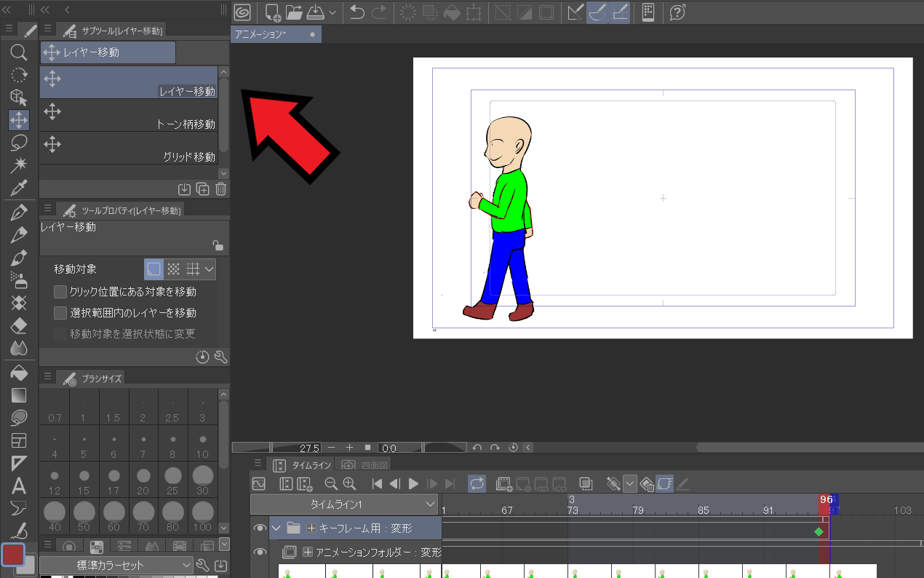The height and width of the screenshot is (578, 924).
Task: Hide the キーフレーム用 folder layer
Action: coord(260,528)
